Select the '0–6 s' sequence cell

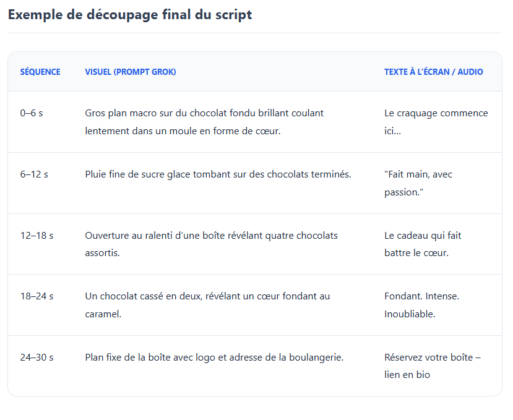(32, 113)
